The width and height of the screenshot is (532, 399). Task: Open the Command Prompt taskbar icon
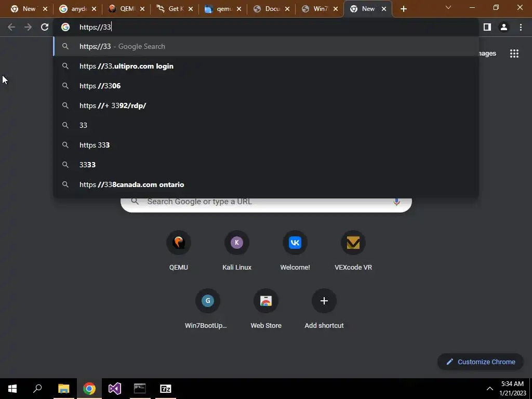tap(140, 389)
